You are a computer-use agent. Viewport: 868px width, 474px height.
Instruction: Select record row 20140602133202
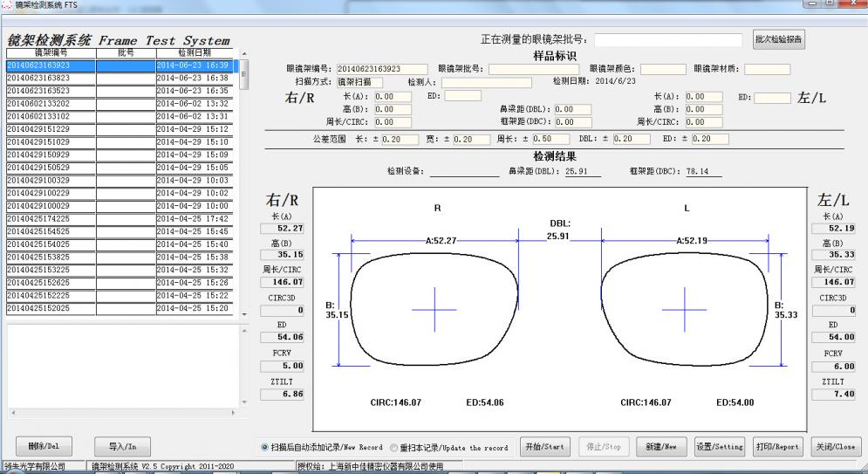tap(120, 104)
